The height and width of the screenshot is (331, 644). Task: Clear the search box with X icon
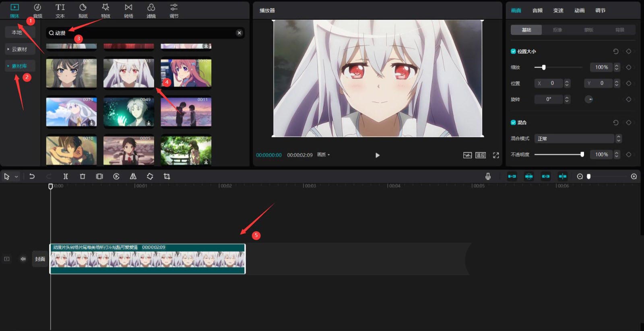[x=239, y=33]
